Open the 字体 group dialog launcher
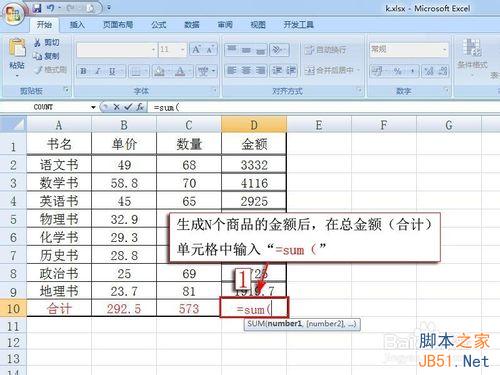Viewport: 500px width, 375px height. tap(215, 90)
